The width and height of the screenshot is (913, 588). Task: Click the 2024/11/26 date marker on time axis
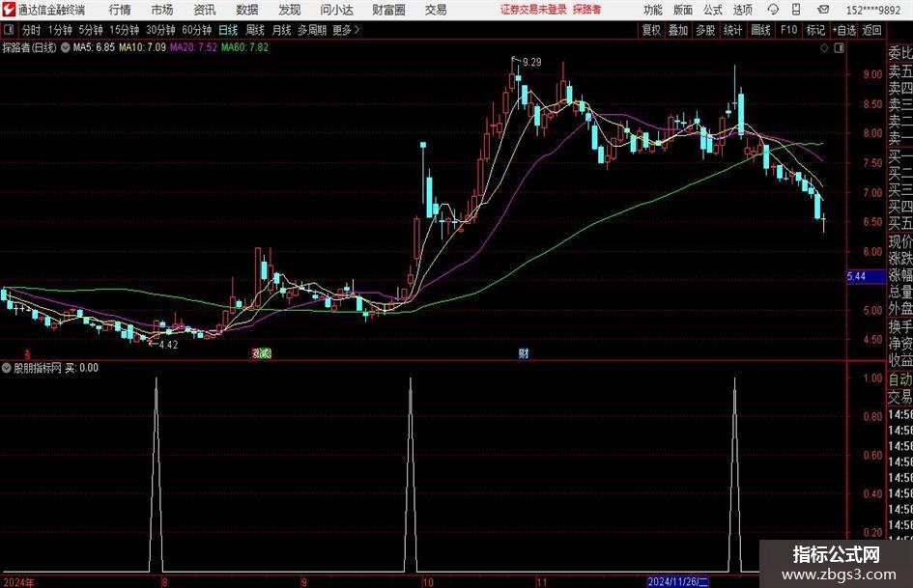[678, 581]
